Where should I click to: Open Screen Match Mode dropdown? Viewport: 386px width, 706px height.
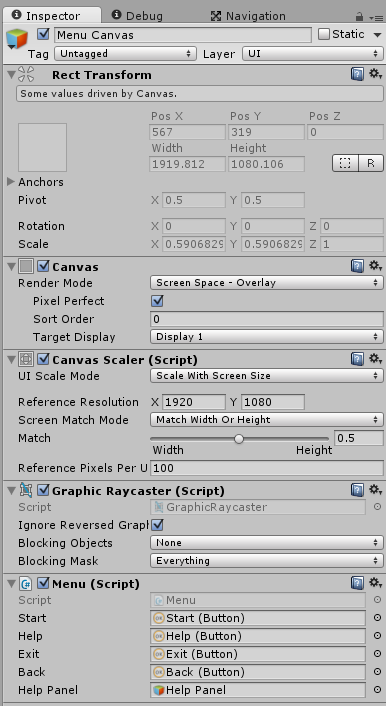tap(267, 420)
